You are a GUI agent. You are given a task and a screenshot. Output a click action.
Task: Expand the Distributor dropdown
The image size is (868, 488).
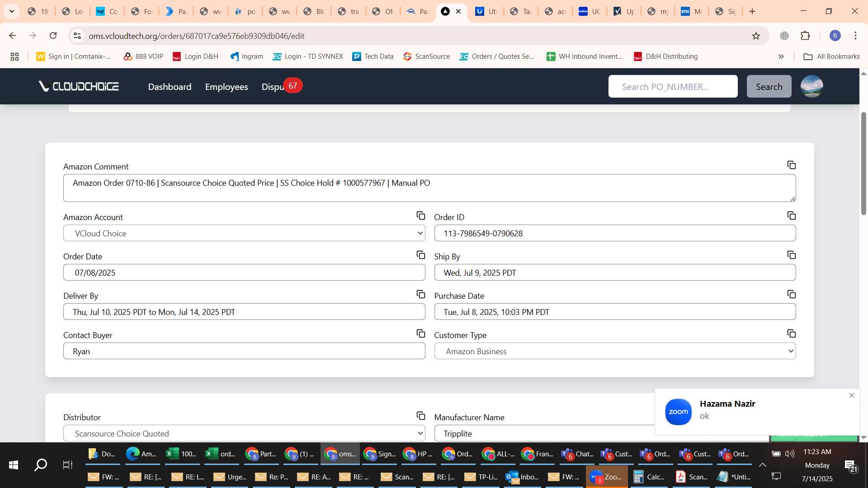[244, 433]
